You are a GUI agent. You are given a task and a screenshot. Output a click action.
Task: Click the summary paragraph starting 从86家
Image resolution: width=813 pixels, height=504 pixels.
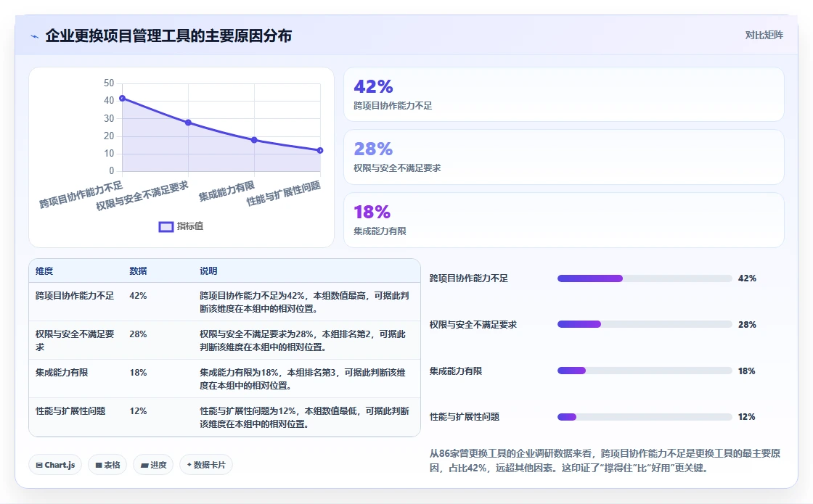605,460
